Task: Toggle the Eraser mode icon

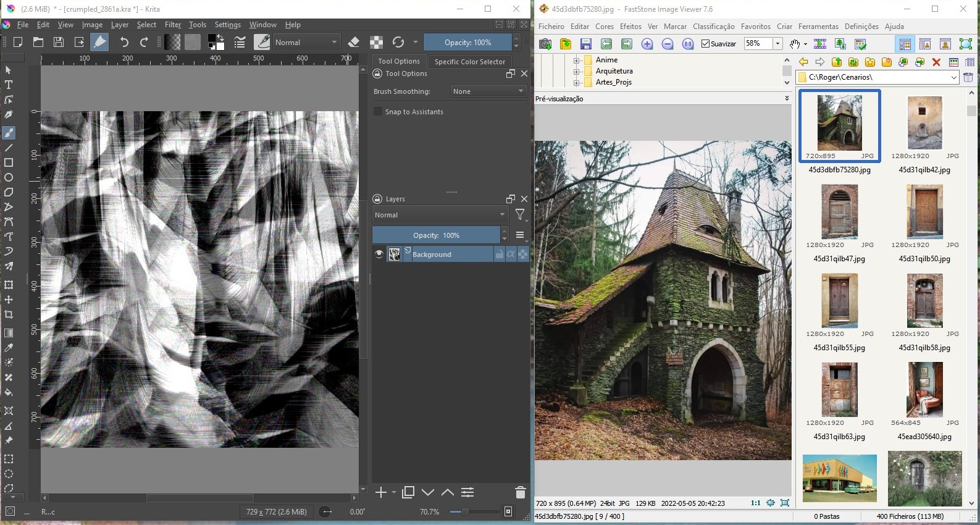Action: (x=354, y=42)
